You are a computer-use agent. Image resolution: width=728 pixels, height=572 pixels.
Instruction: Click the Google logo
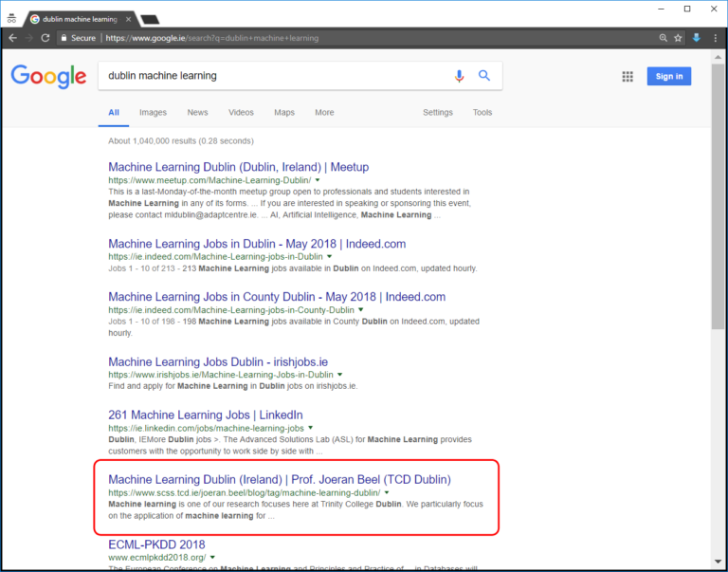coord(48,76)
